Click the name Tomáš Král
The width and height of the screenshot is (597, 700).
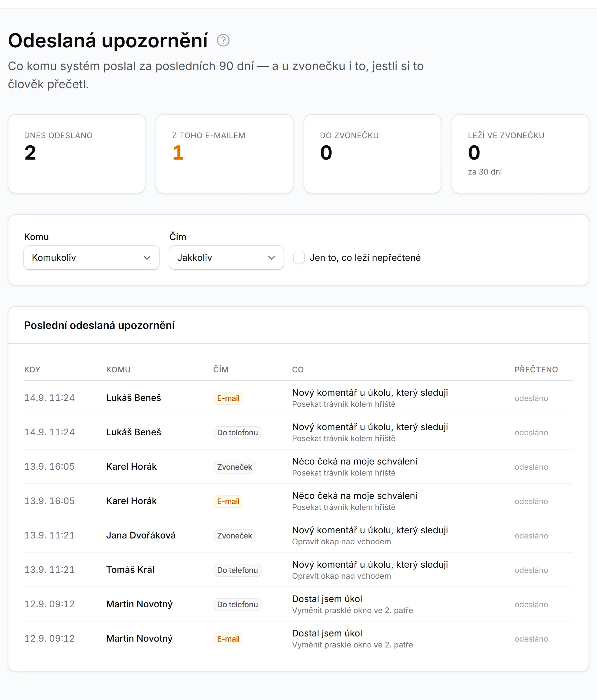coord(130,570)
